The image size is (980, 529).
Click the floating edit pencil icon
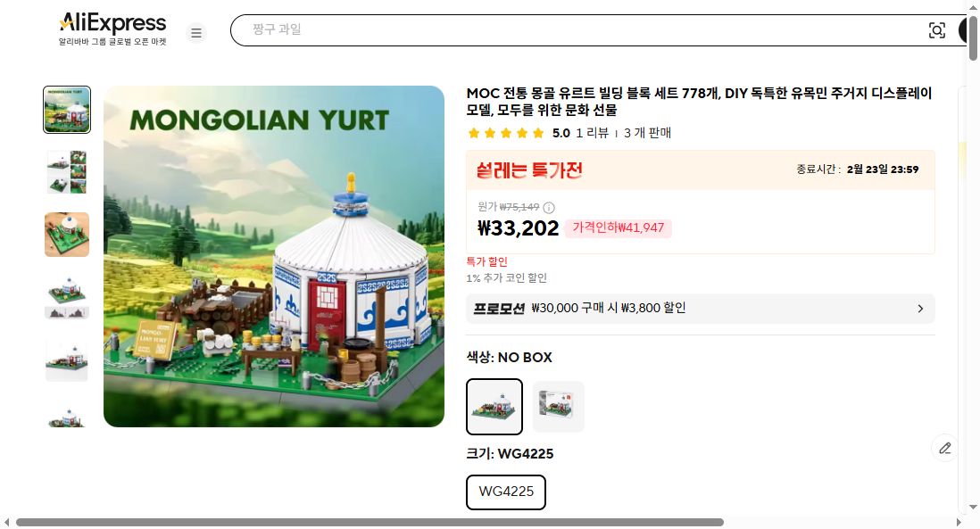[945, 448]
